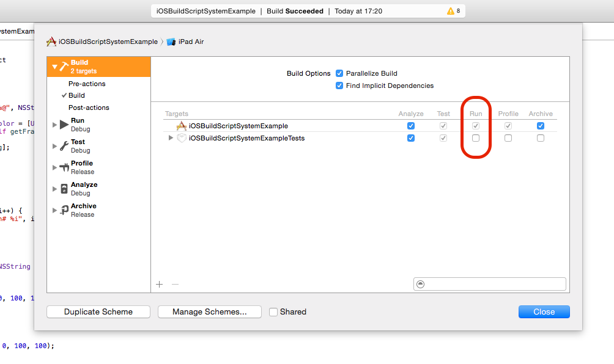The height and width of the screenshot is (364, 614).
Task: Click the warning triangle icon in status bar
Action: point(450,11)
